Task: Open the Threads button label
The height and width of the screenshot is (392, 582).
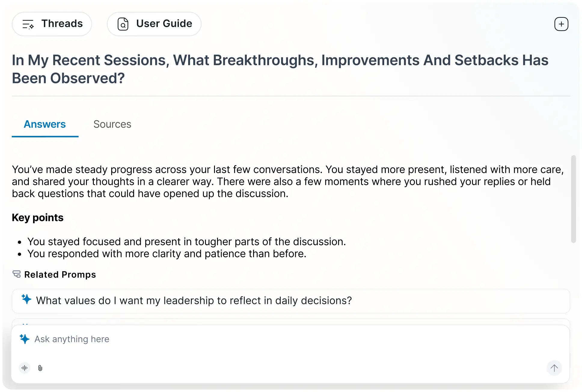Action: 62,23
